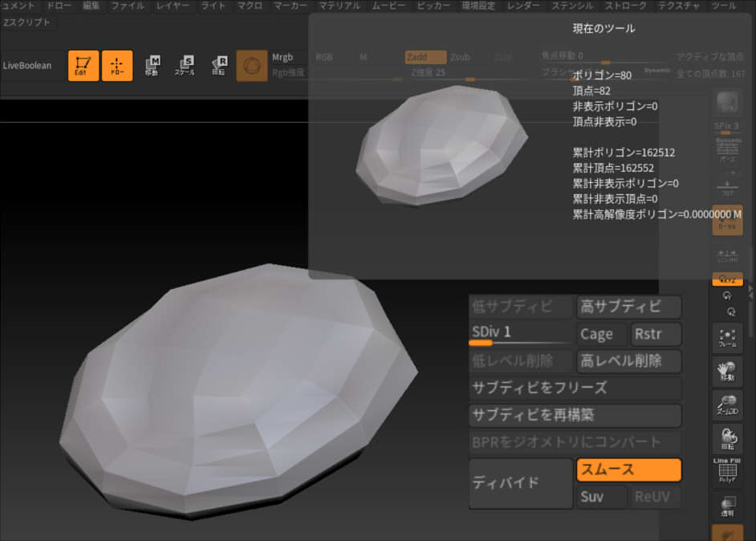The image size is (756, 541).
Task: Open the レイヤー menu
Action: coord(173,6)
